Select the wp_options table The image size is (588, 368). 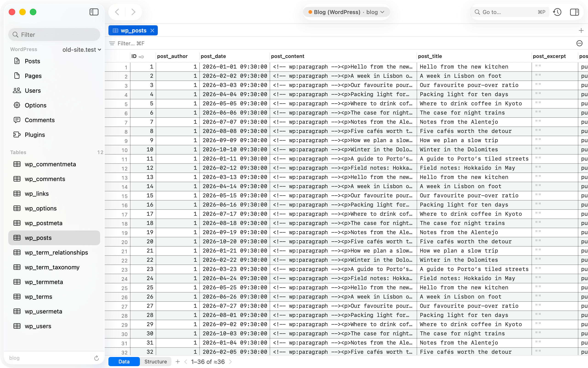pyautogui.click(x=54, y=208)
